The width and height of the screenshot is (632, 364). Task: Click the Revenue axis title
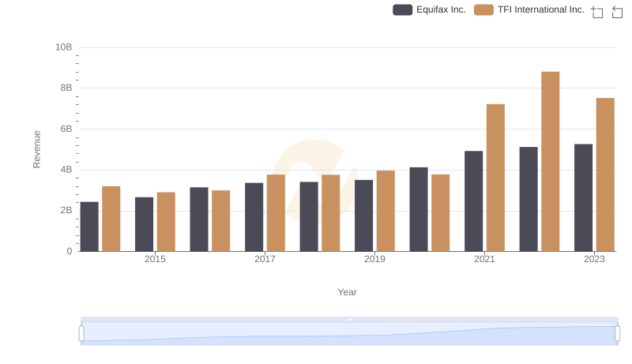[36, 149]
